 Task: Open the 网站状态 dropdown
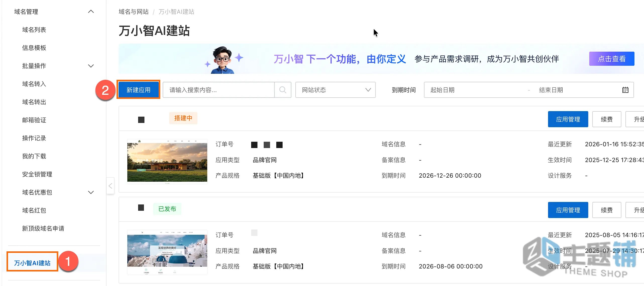coord(335,90)
